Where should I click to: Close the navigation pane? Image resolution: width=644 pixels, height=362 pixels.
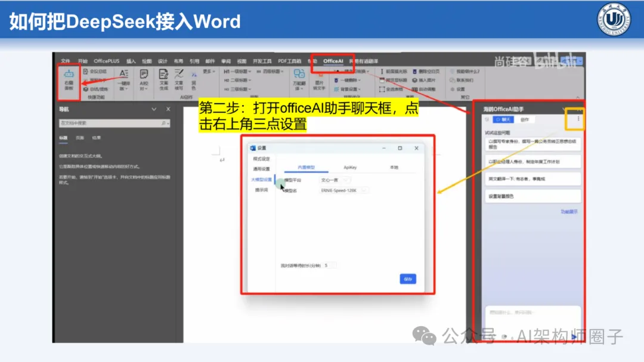168,109
